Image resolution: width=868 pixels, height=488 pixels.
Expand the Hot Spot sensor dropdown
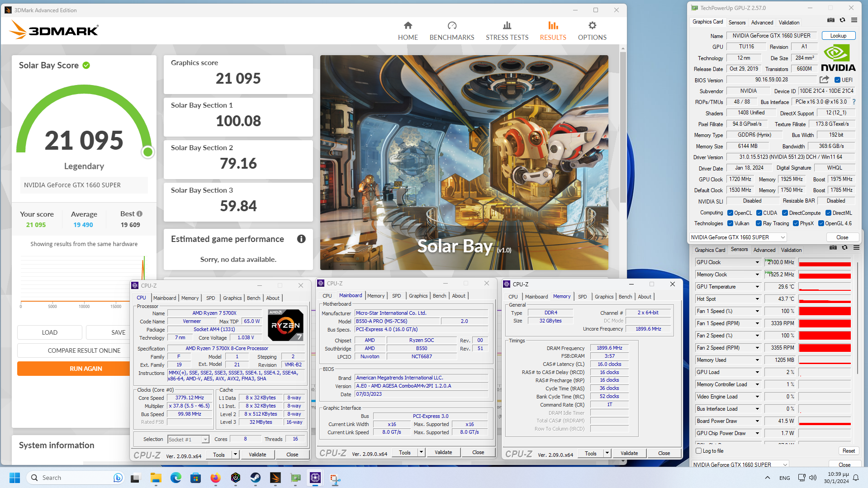point(757,299)
